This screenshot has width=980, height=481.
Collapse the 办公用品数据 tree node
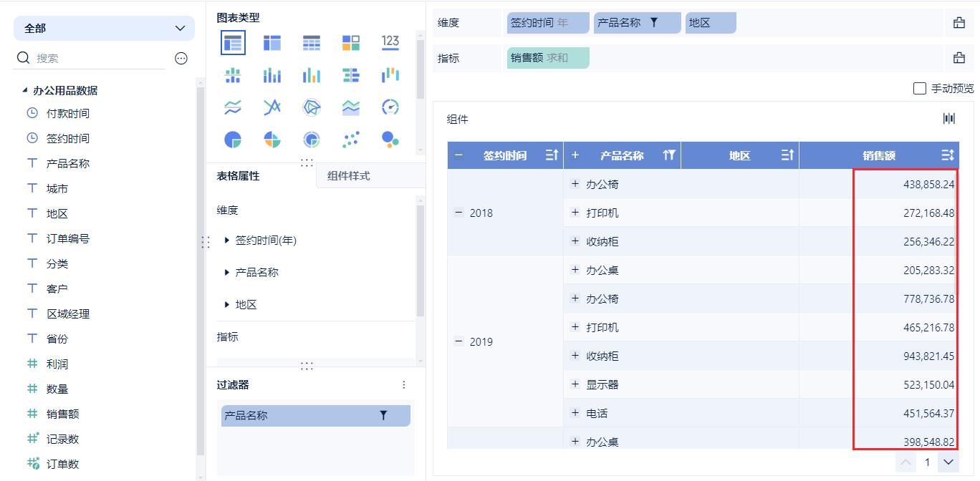(x=25, y=90)
